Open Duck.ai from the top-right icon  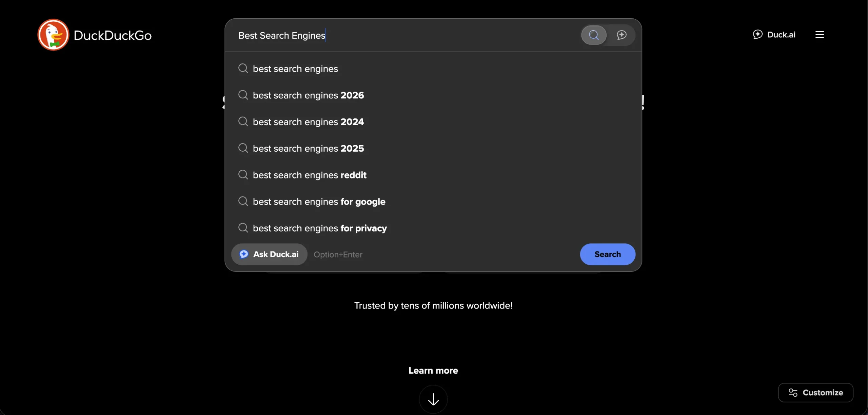pos(774,34)
